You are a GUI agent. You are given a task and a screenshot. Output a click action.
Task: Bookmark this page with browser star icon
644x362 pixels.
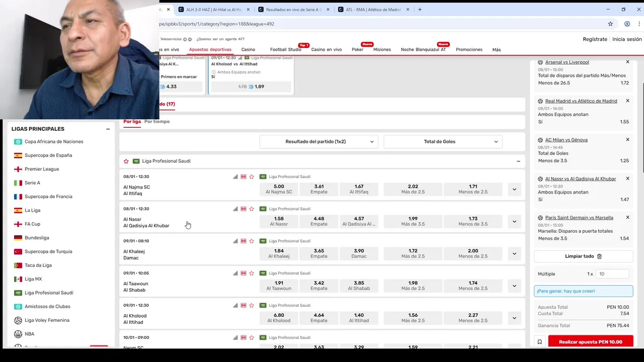click(x=610, y=24)
